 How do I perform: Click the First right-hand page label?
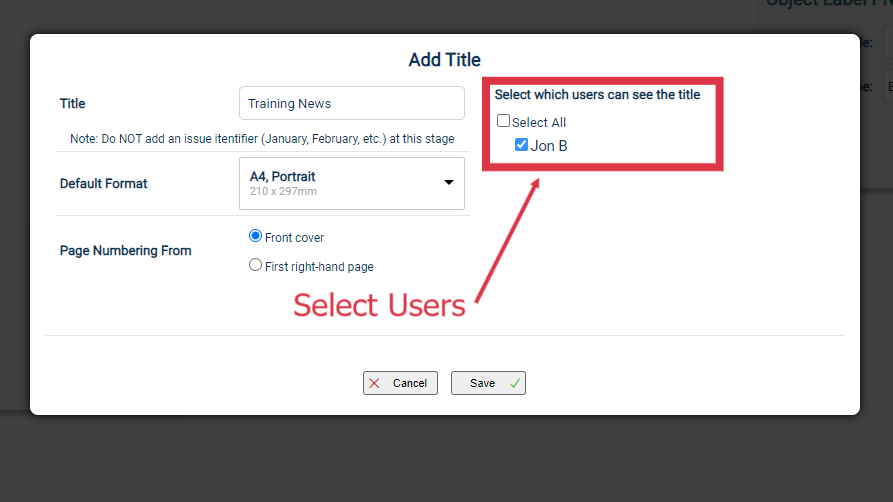pos(319,267)
